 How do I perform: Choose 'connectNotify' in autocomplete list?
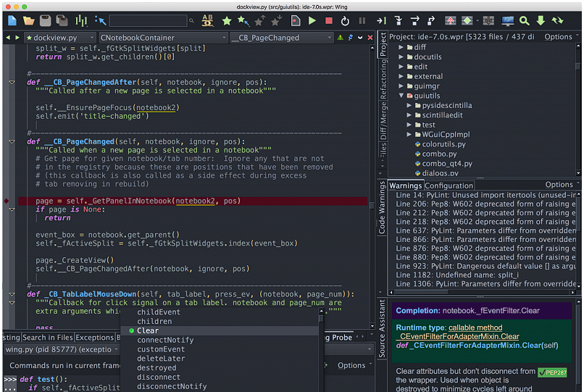165,341
